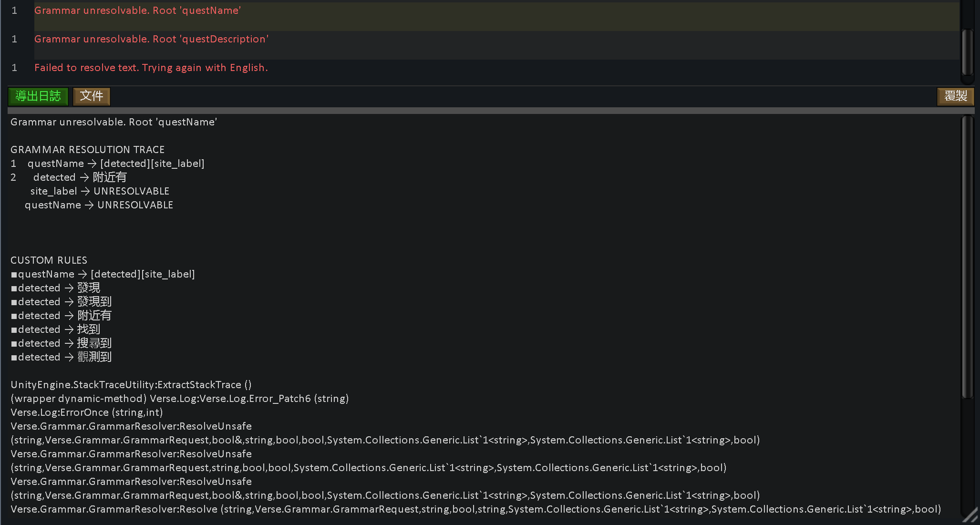Viewport: 980px width, 525px height.
Task: Click the 'Verse.Log:ErrorOnce (string,int)' stack line
Action: 86,412
